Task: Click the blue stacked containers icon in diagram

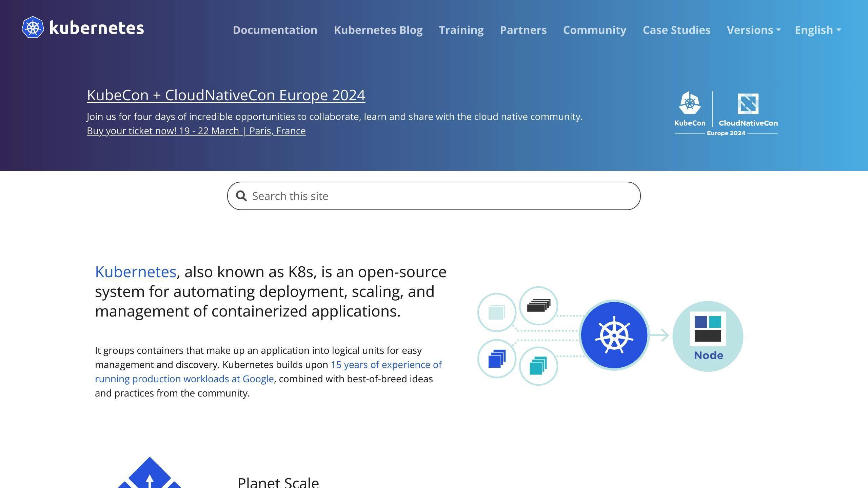Action: (x=496, y=359)
